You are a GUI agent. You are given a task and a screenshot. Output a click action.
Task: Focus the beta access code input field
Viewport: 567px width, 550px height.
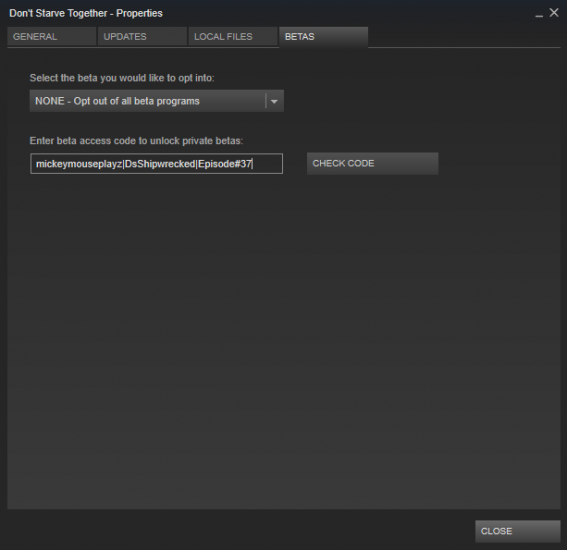point(157,164)
